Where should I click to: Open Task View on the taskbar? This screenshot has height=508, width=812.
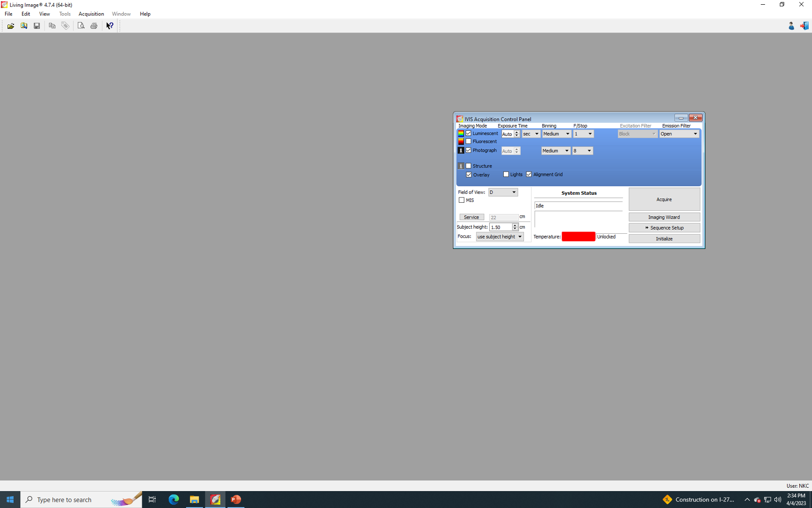coord(152,500)
